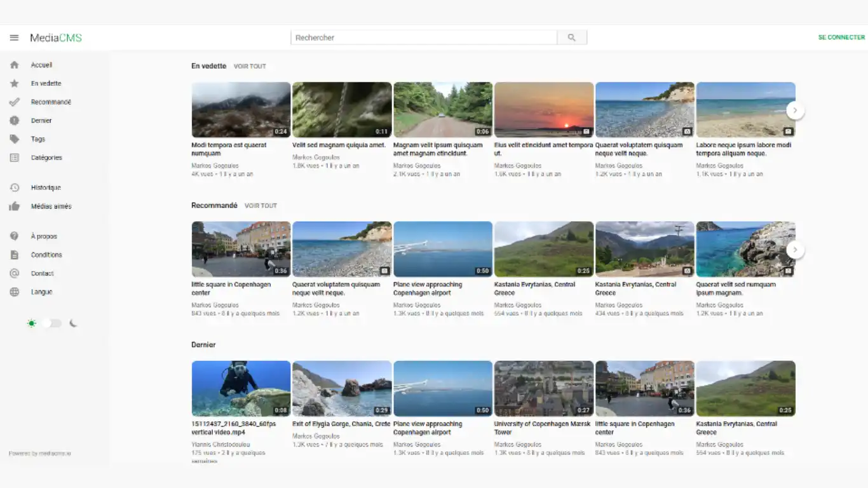Open the Langue globe icon

(15, 292)
